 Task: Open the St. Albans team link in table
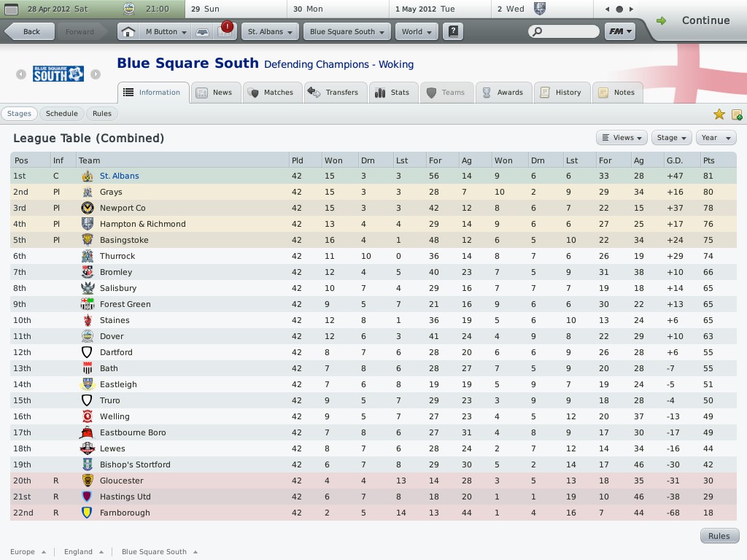[119, 176]
